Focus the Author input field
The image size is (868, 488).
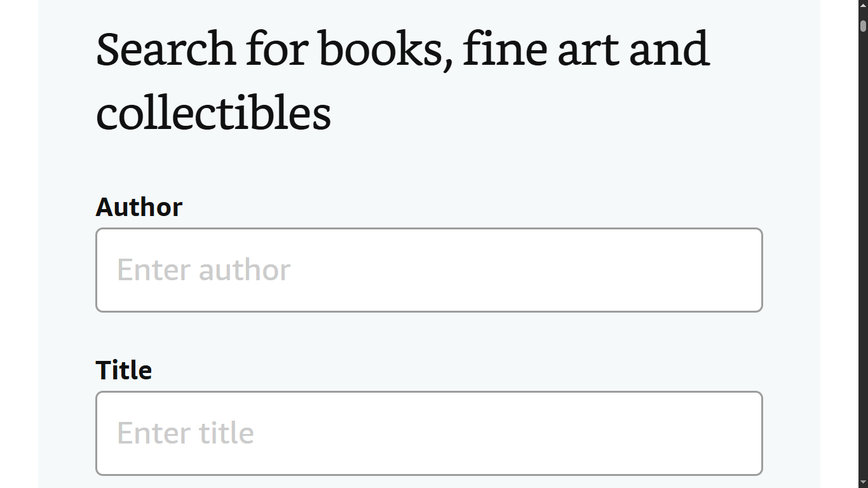coord(429,270)
